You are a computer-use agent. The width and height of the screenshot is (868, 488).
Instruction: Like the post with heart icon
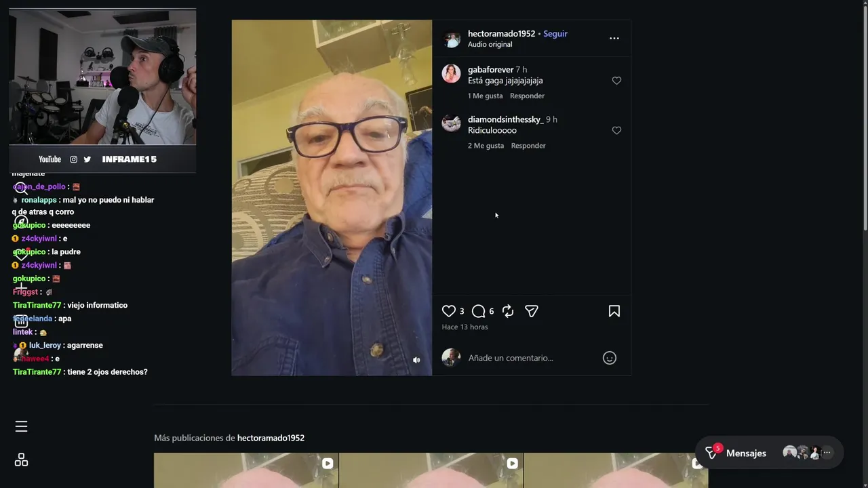(449, 311)
